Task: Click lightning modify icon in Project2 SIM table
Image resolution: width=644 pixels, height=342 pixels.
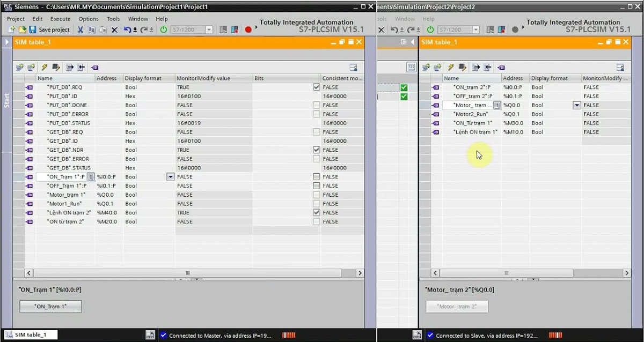Action: coord(451,68)
